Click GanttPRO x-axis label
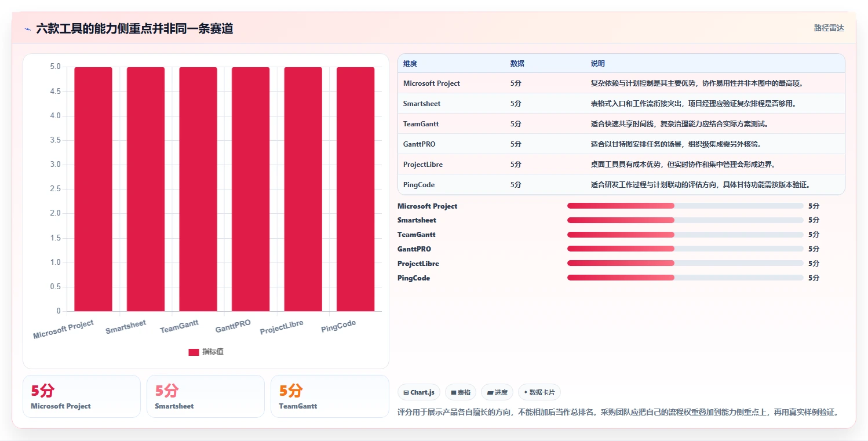 coord(233,326)
